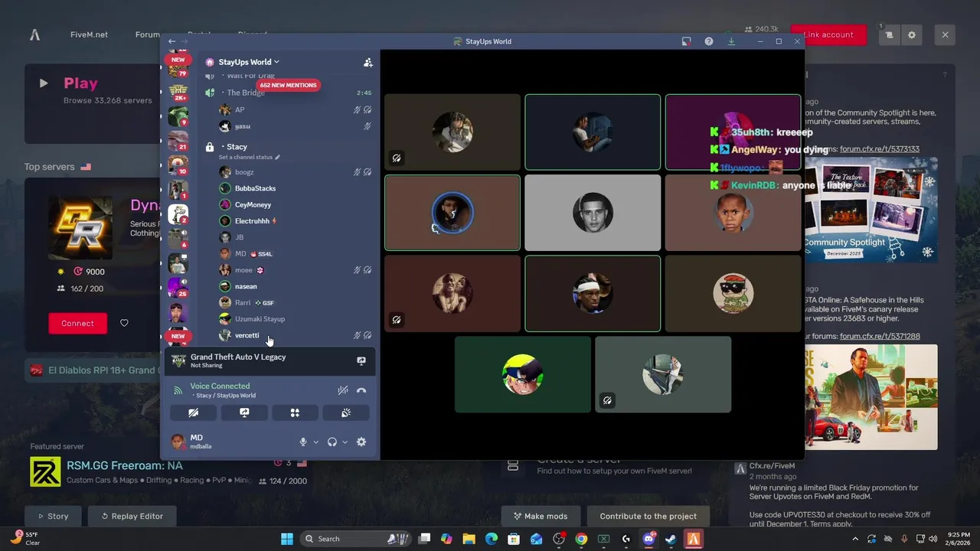Click the Discord download update icon
This screenshot has height=551, width=980.
[731, 41]
